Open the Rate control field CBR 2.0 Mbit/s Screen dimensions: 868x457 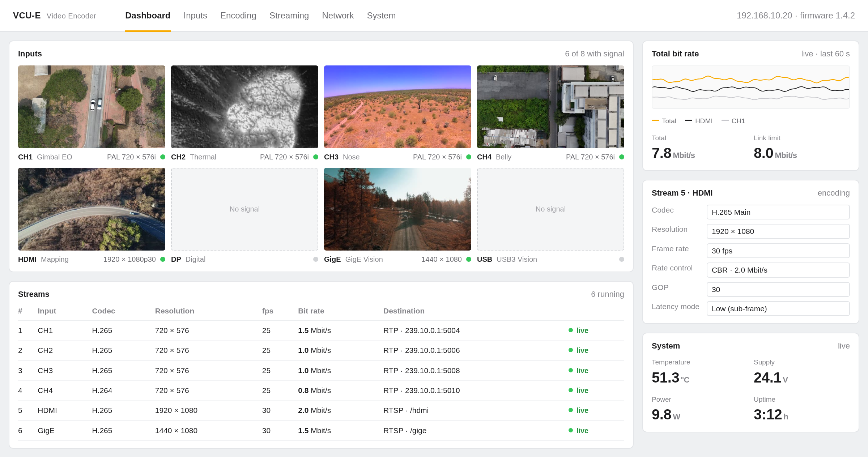[778, 270]
